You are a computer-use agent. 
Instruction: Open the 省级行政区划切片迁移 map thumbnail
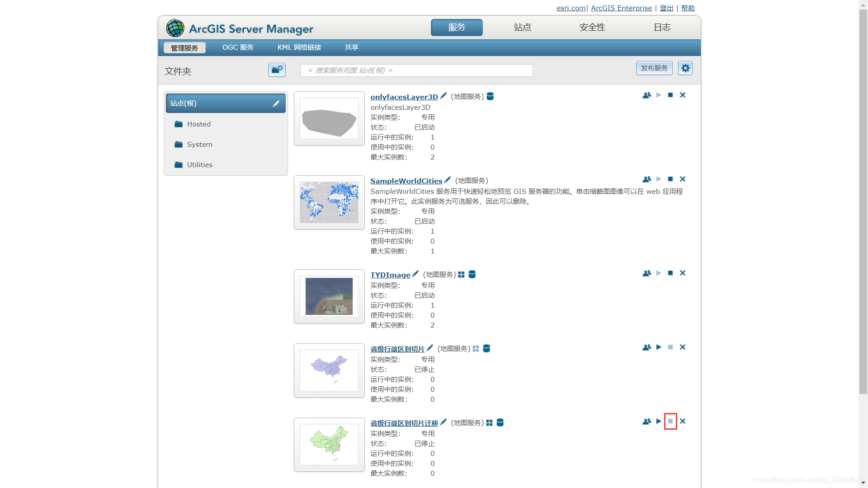(329, 444)
